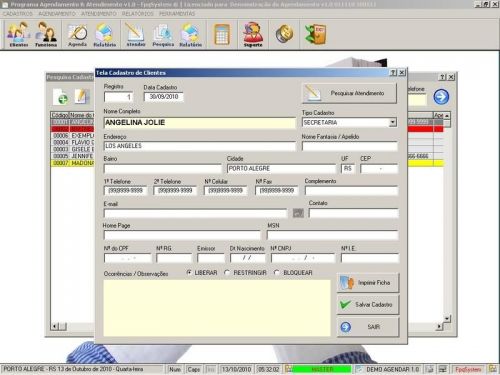Click the CEP input field

click(x=379, y=168)
